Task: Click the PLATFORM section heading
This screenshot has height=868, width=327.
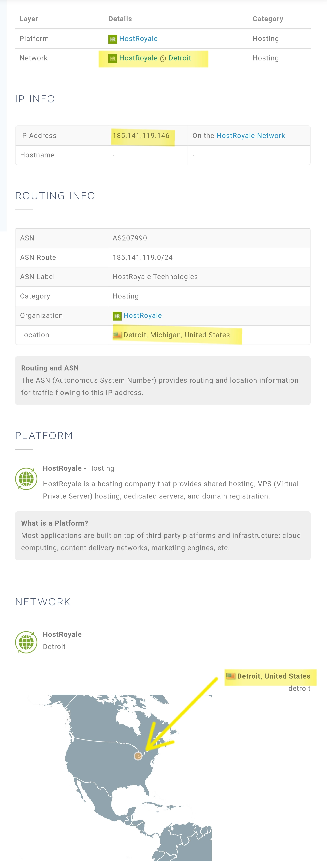Action: pyautogui.click(x=44, y=435)
